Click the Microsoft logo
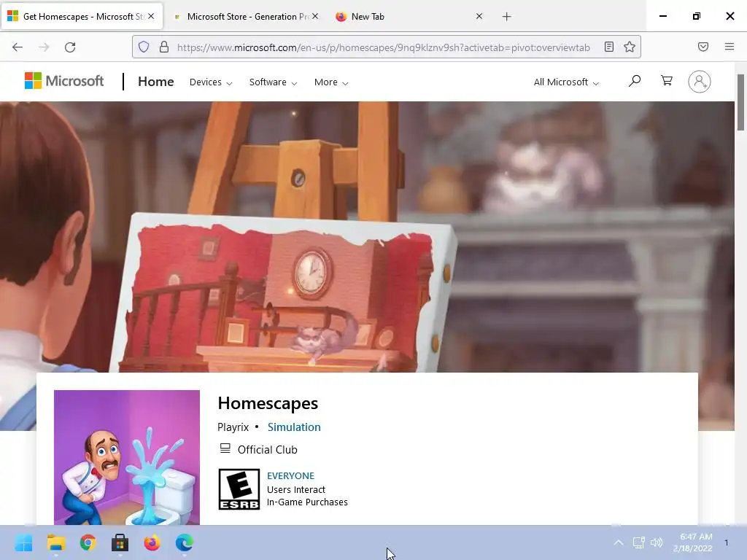747x560 pixels. click(x=64, y=81)
